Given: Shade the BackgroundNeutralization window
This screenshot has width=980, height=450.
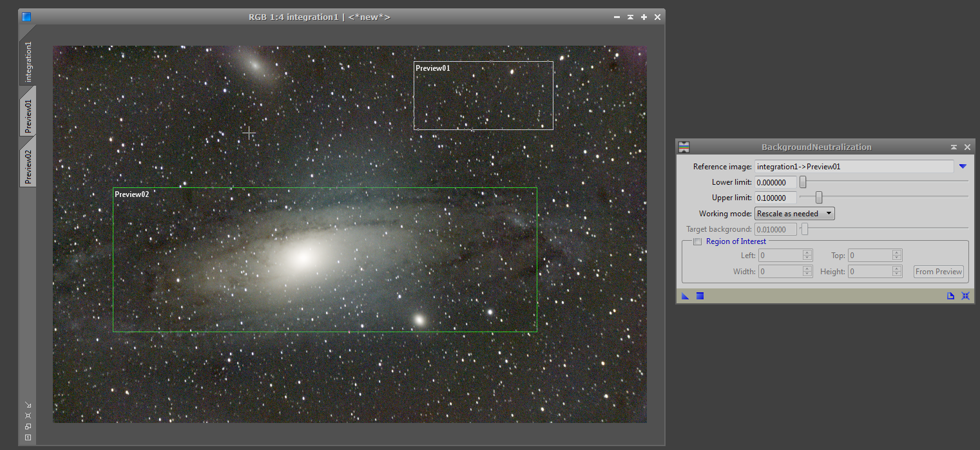Looking at the screenshot, I should (x=954, y=147).
